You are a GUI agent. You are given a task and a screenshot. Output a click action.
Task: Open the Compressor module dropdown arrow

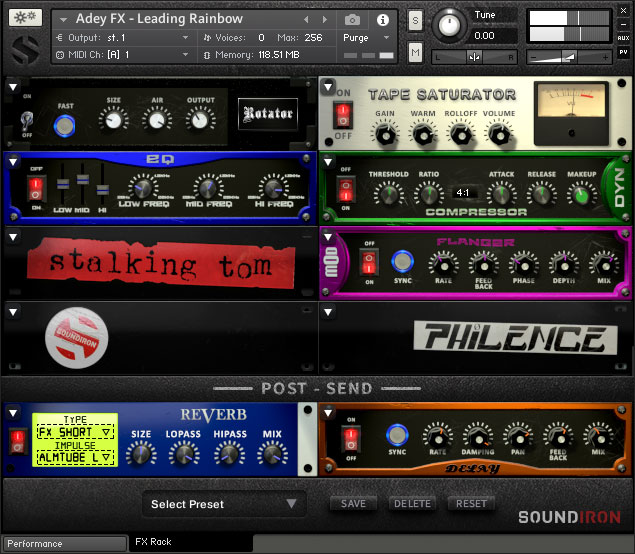(328, 162)
